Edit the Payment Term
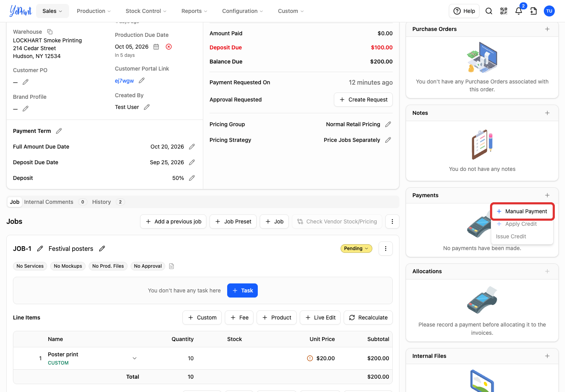The width and height of the screenshot is (565, 392). [x=59, y=131]
